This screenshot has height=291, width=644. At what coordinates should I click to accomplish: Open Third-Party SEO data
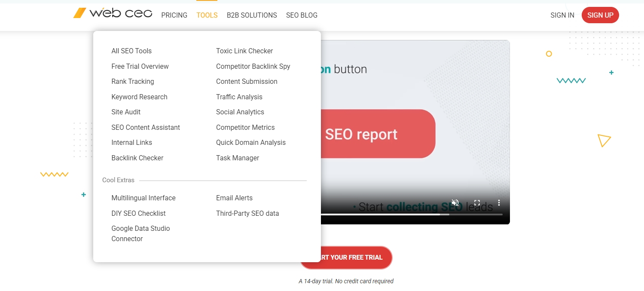247,214
